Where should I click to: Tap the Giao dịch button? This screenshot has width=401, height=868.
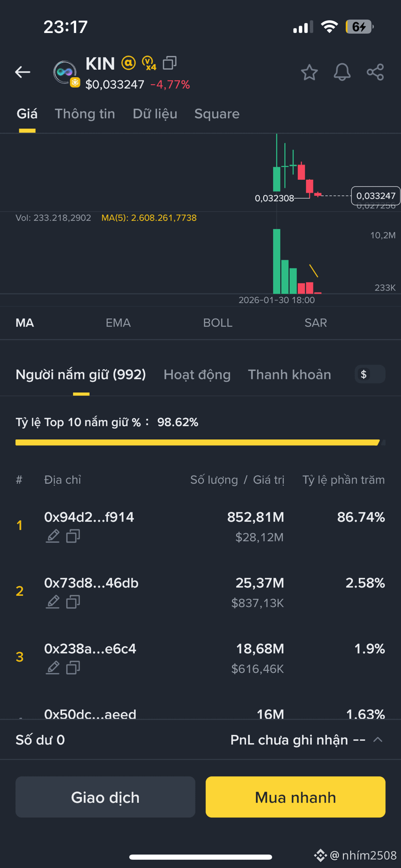coord(105,797)
